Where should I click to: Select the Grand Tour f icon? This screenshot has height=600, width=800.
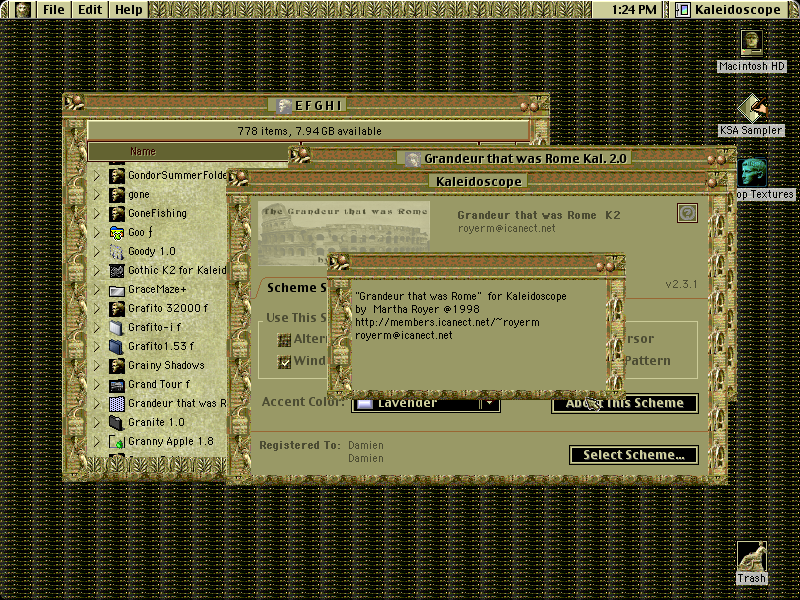click(117, 385)
